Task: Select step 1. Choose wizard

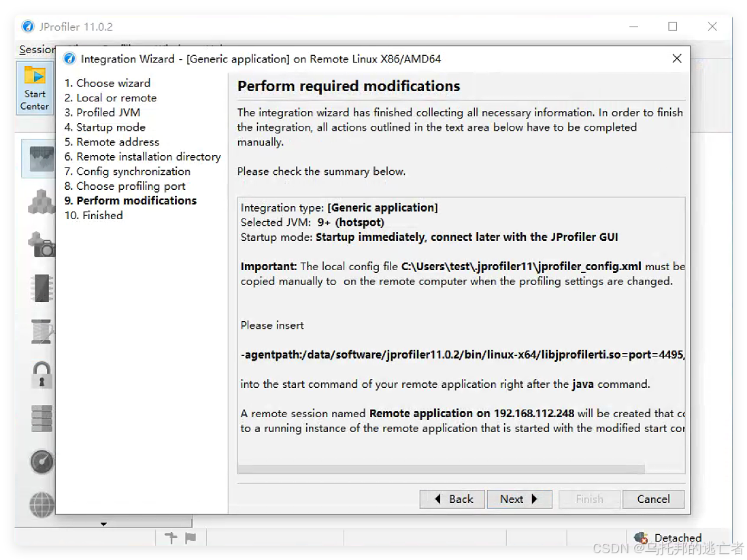Action: click(107, 83)
